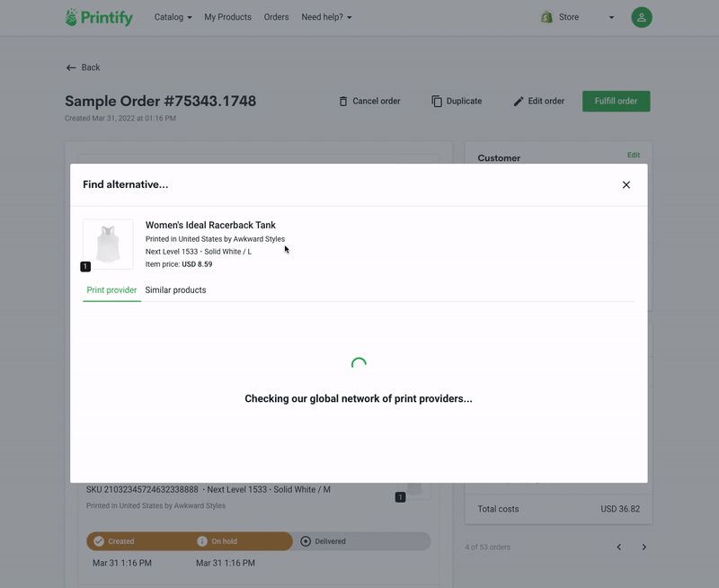Click the Printify logo
Image resolution: width=719 pixels, height=588 pixels.
pos(99,17)
